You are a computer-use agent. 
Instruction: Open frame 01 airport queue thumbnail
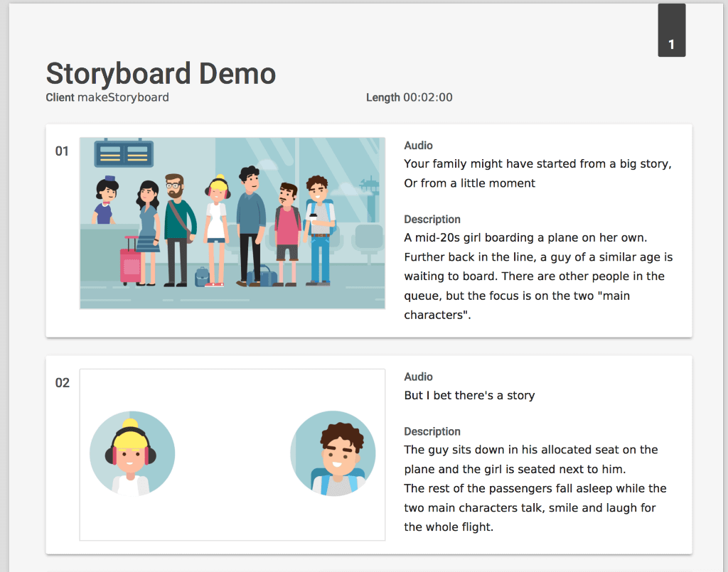pyautogui.click(x=232, y=222)
